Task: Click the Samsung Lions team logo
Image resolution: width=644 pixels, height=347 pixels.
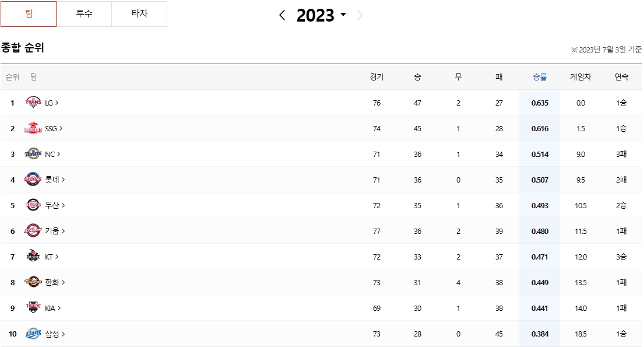Action: tap(33, 334)
